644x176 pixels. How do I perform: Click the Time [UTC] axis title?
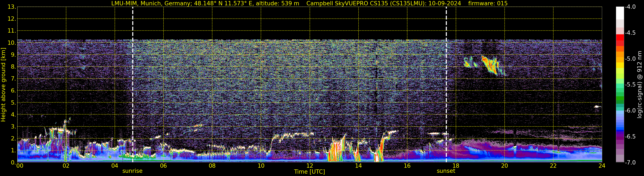(310, 172)
